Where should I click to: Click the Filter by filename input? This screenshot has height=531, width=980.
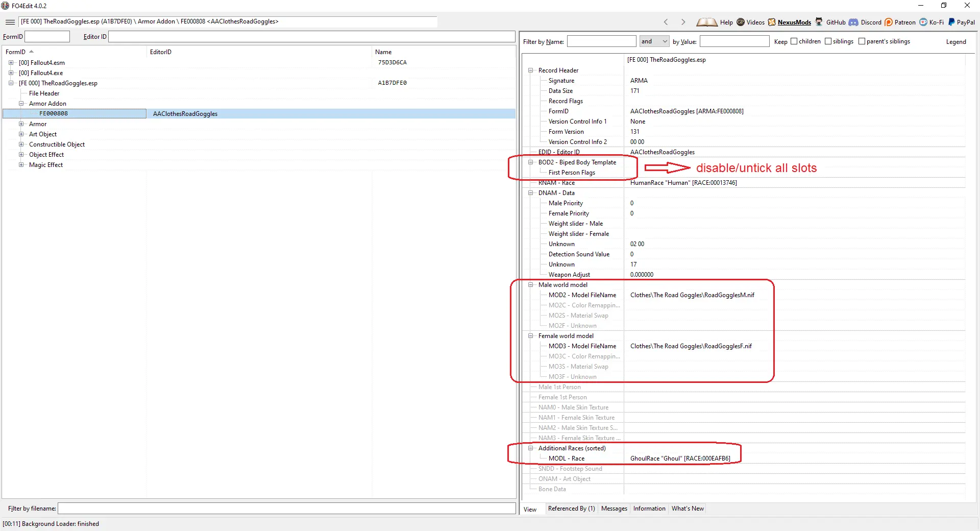coord(286,509)
